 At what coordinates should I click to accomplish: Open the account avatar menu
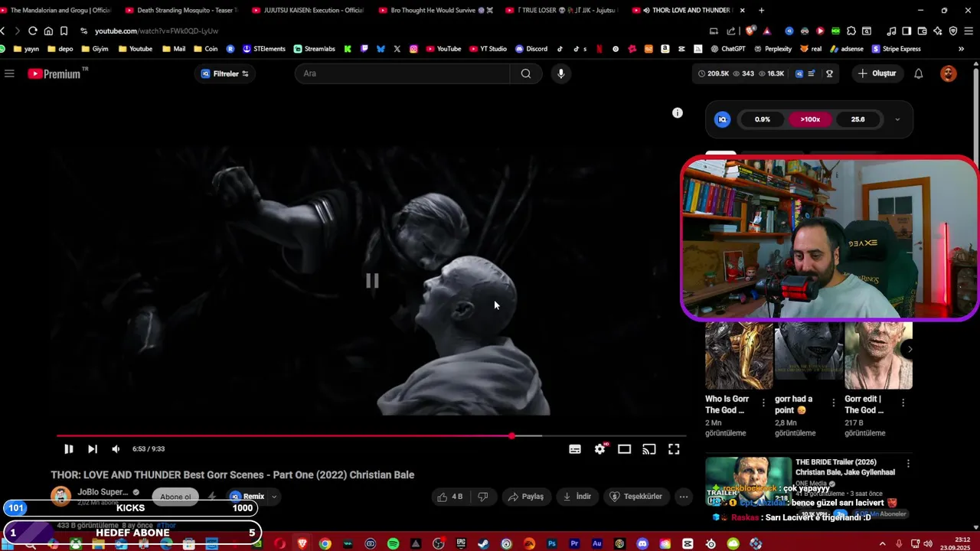949,73
